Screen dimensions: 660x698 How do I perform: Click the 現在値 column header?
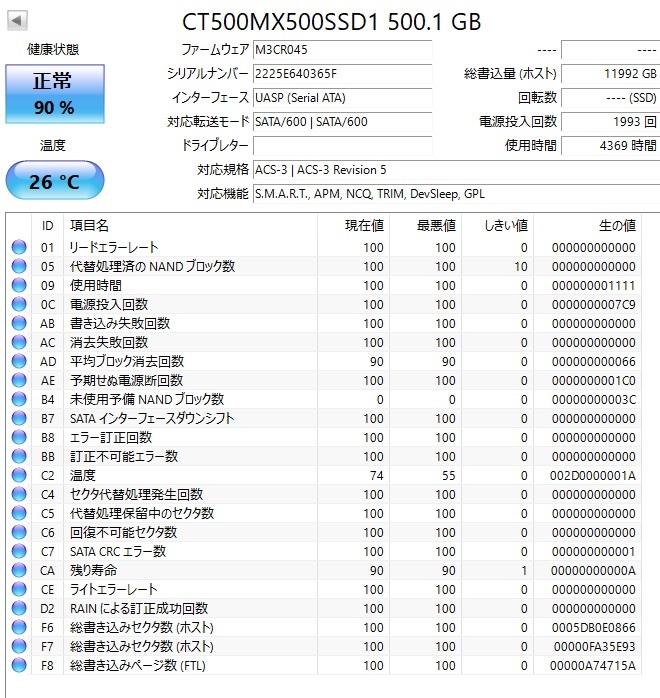[354, 226]
